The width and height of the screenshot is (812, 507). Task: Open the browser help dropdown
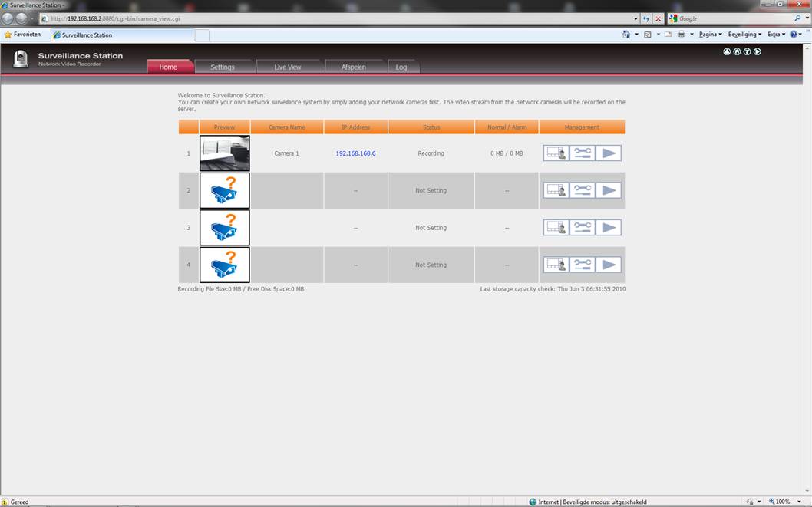[795, 35]
